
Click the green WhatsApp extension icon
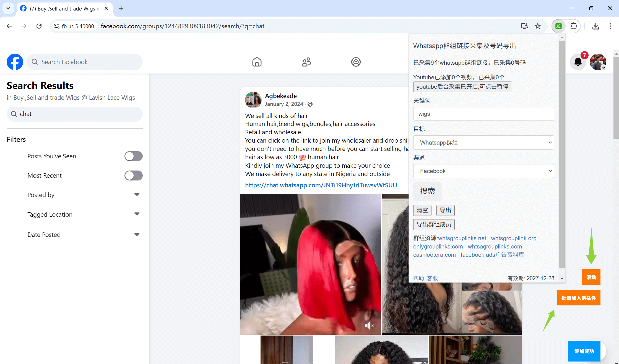(558, 26)
